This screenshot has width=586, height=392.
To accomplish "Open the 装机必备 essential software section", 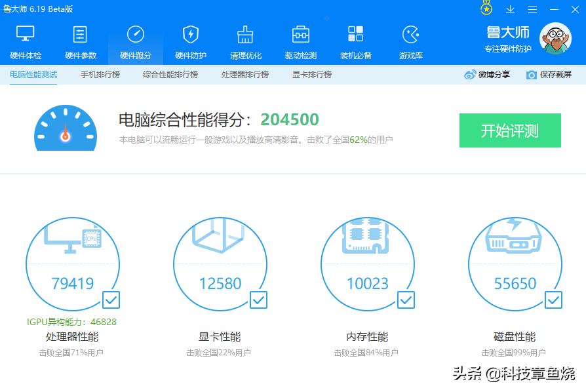I will click(x=355, y=39).
